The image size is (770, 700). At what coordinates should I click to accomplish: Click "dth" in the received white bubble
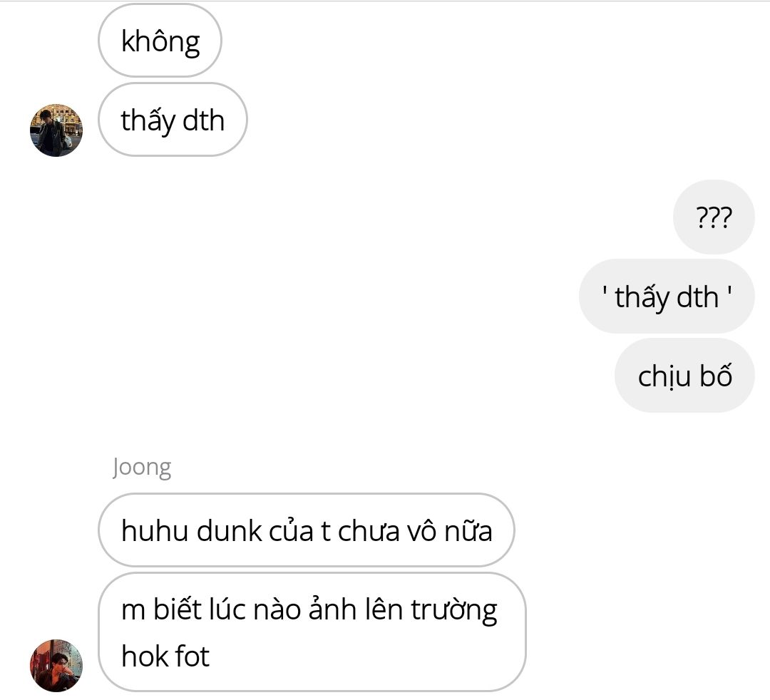(203, 120)
